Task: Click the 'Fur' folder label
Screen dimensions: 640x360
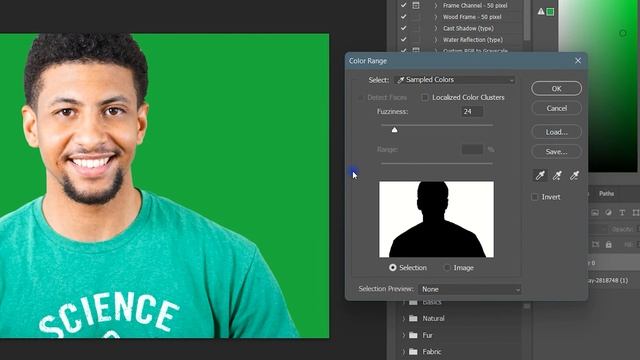Action: pyautogui.click(x=427, y=335)
